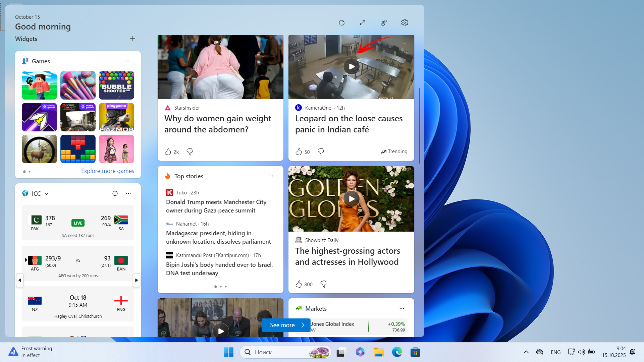Refresh the widgets feed
This screenshot has width=644, height=362.
coord(342,23)
